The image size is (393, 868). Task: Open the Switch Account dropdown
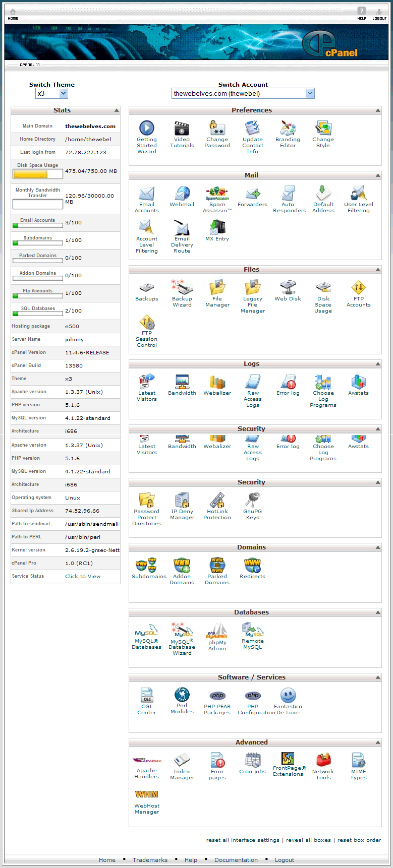click(x=243, y=93)
